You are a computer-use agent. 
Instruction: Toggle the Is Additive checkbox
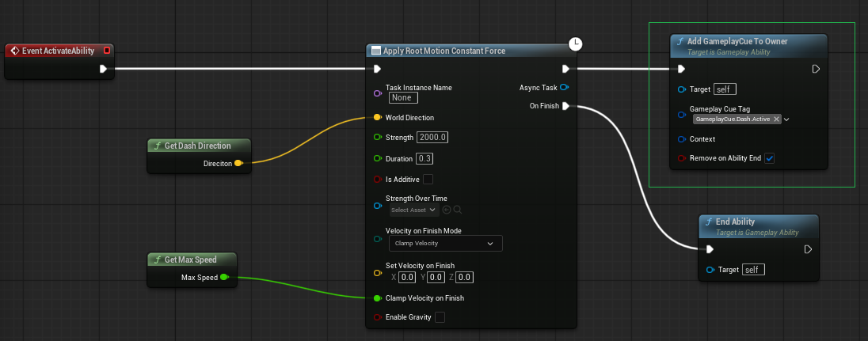(x=428, y=179)
